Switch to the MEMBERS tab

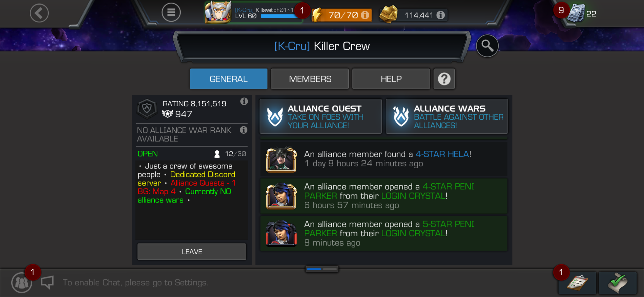click(x=310, y=79)
